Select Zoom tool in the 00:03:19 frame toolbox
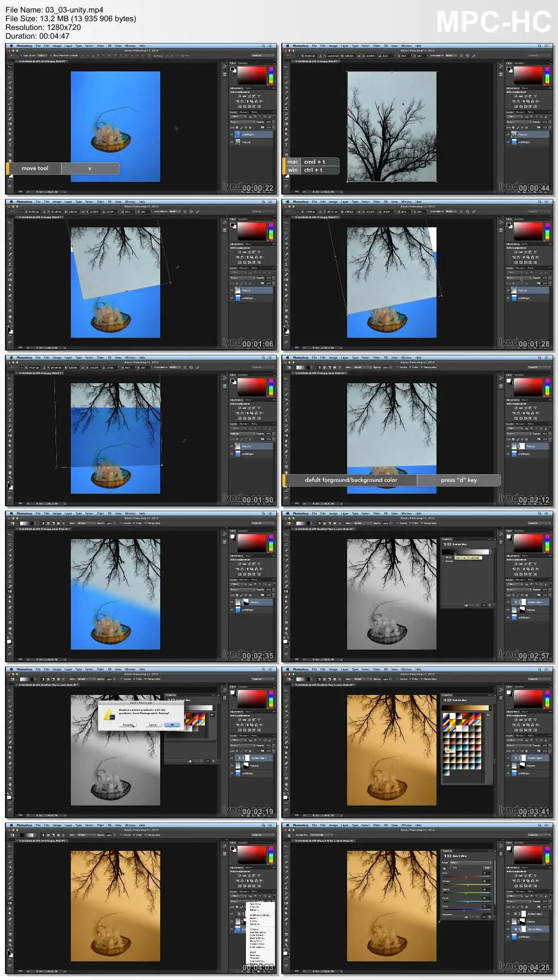Screen dimensions: 558x980 (x=10, y=789)
